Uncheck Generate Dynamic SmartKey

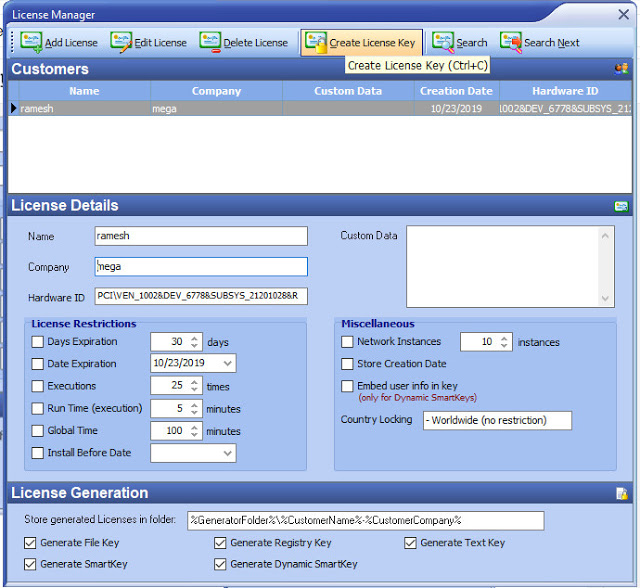coord(220,564)
